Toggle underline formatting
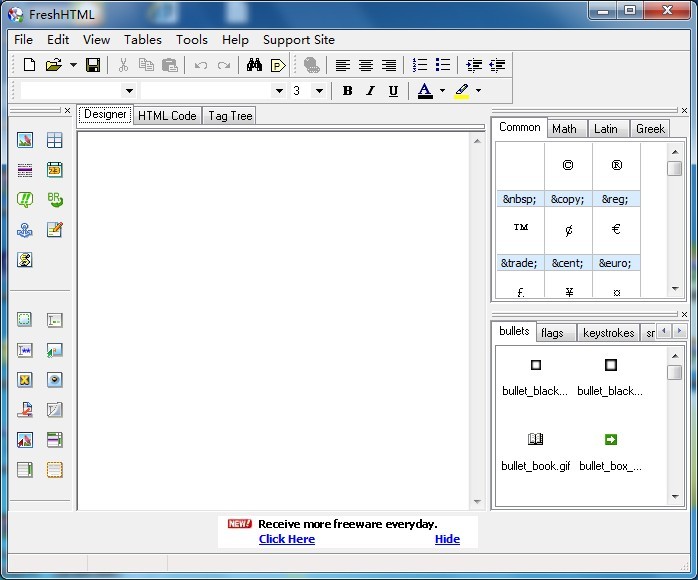Screen dimensions: 698x580 tap(393, 91)
